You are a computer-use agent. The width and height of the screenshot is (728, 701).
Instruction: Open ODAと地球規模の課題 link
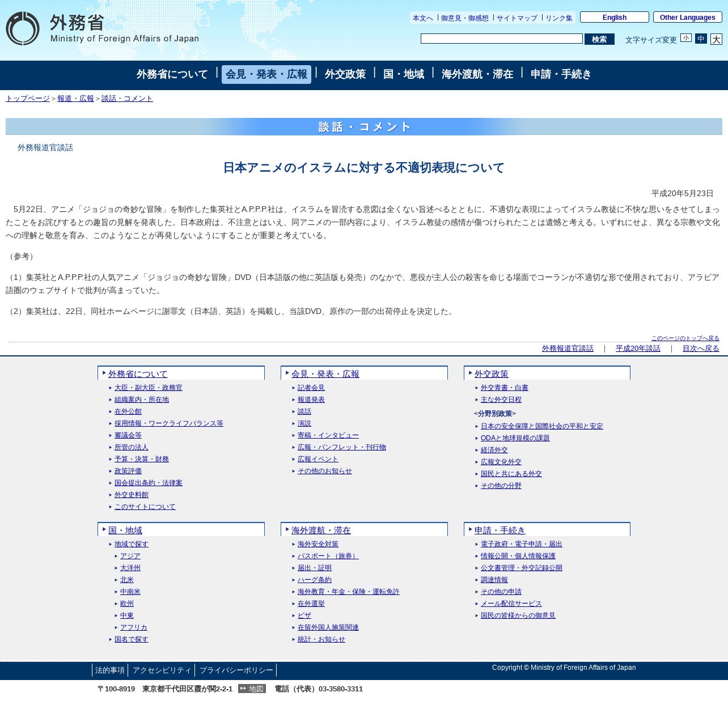coord(515,438)
